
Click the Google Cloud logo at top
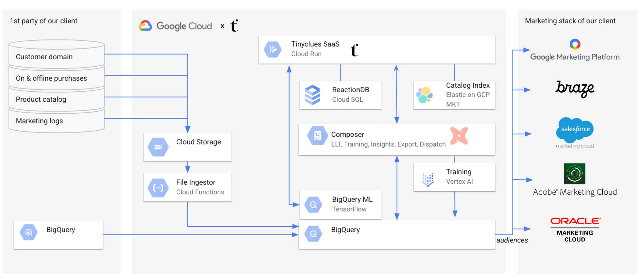click(x=175, y=26)
